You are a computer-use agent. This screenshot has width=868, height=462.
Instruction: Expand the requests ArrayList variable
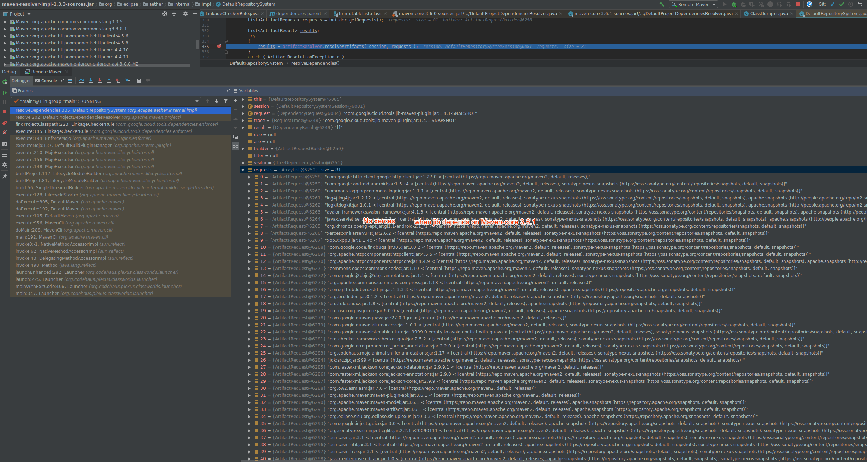point(243,170)
